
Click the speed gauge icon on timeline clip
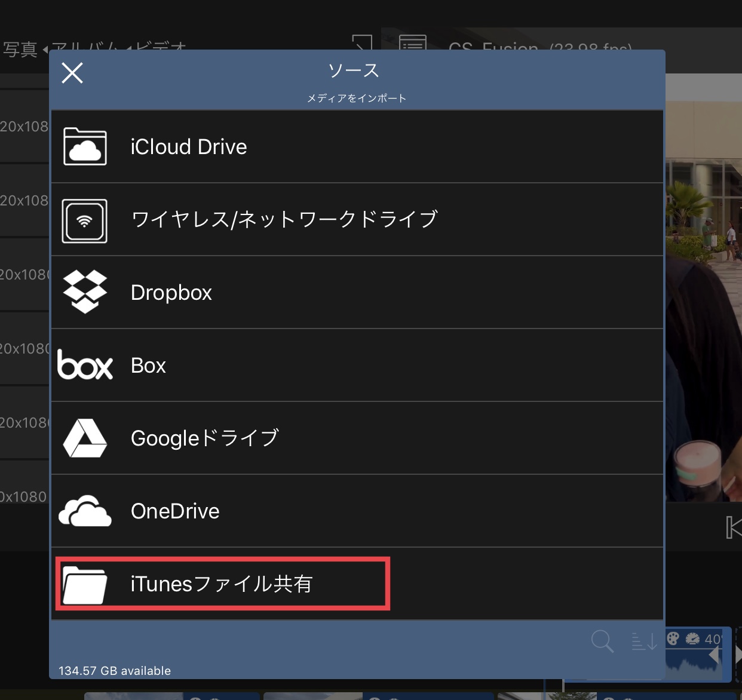(x=692, y=638)
